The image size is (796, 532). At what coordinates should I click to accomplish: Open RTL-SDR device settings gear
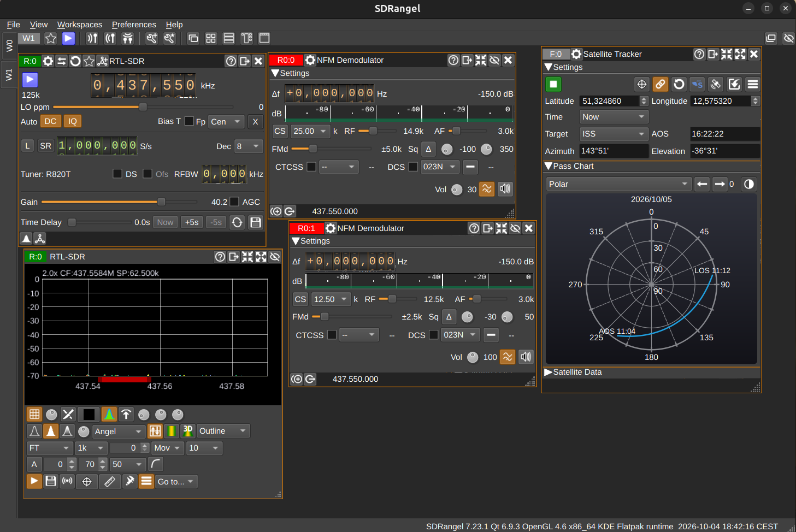(x=48, y=61)
